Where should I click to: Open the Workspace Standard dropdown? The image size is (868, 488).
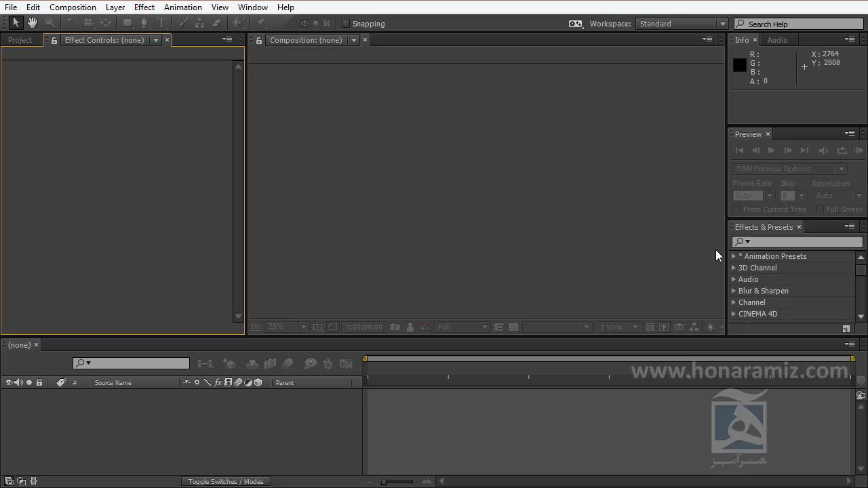[682, 24]
